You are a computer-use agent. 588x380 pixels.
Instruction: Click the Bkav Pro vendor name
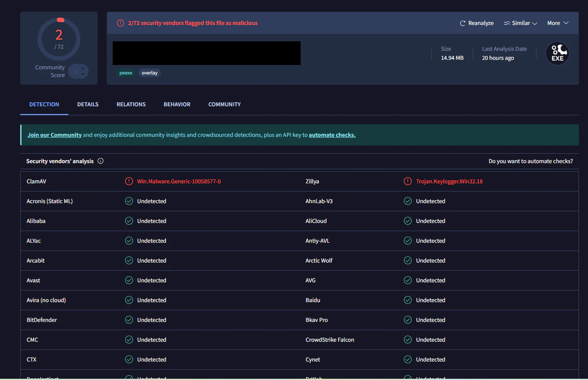click(x=317, y=320)
